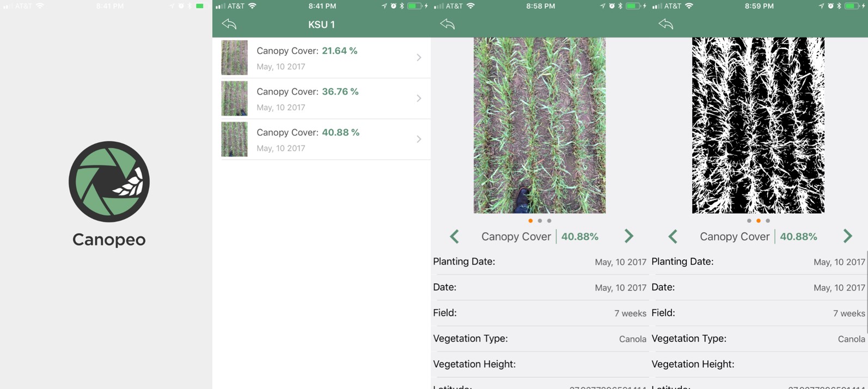Go to next result on the black-and-white screen
This screenshot has height=389, width=868.
pyautogui.click(x=848, y=236)
